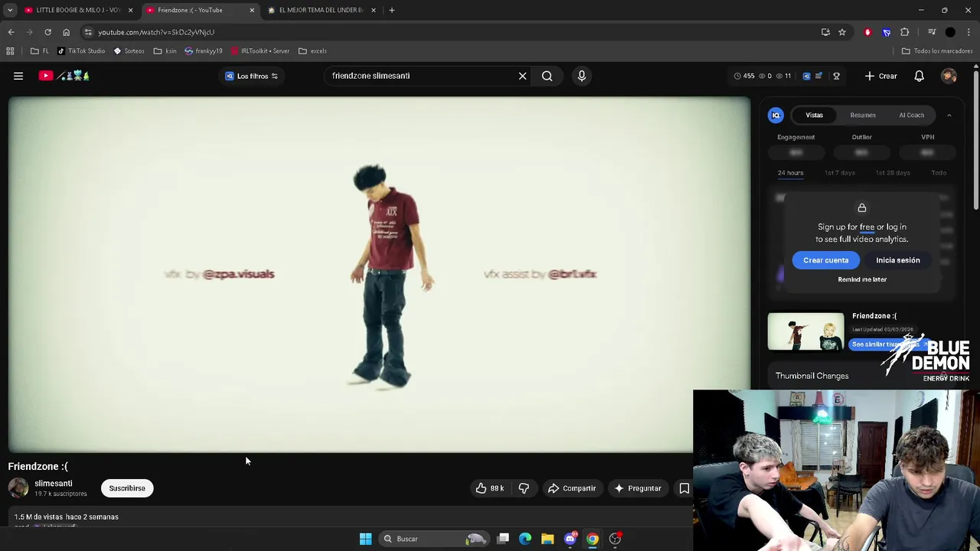Reload the page in Chrome
Viewport: 980px width, 551px height.
(47, 32)
